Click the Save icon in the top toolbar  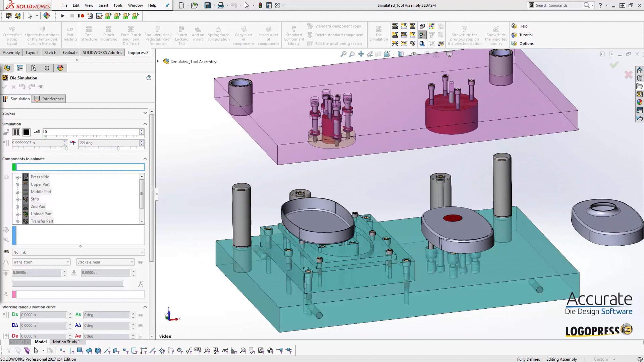pyautogui.click(x=207, y=5)
